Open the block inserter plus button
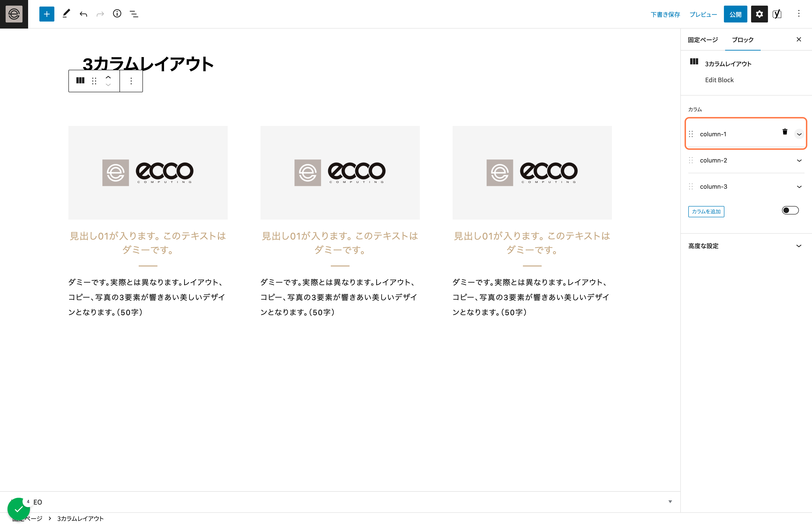The image size is (812, 524). [x=47, y=14]
